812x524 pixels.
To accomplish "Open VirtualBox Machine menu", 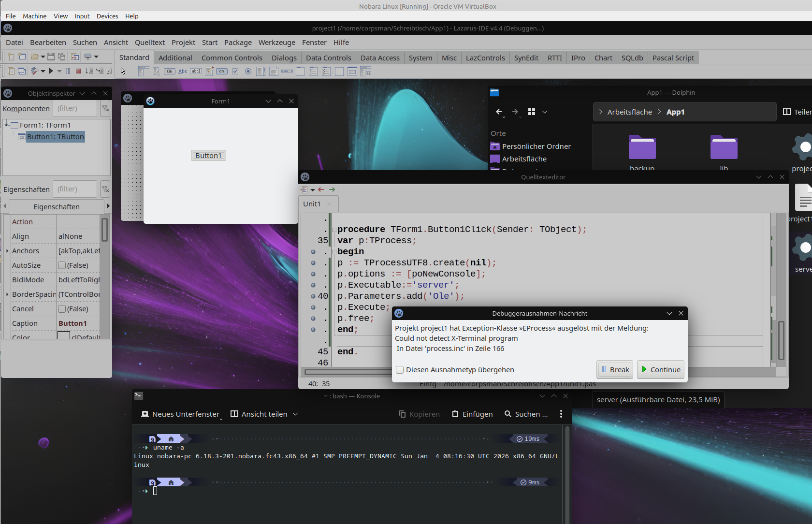I will 35,16.
